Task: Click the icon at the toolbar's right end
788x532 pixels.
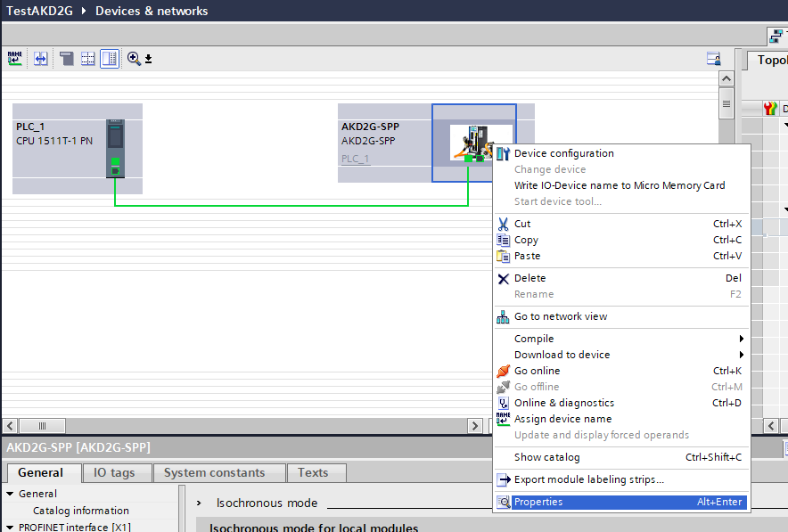Action: click(714, 59)
